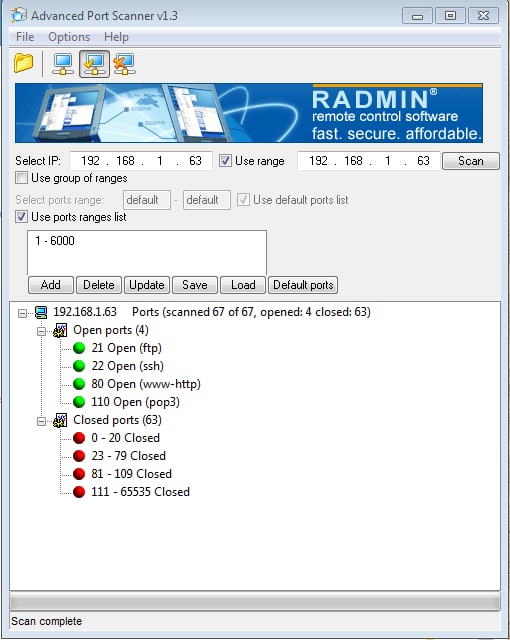
Task: Click the RADMIN remote control banner
Action: (249, 113)
